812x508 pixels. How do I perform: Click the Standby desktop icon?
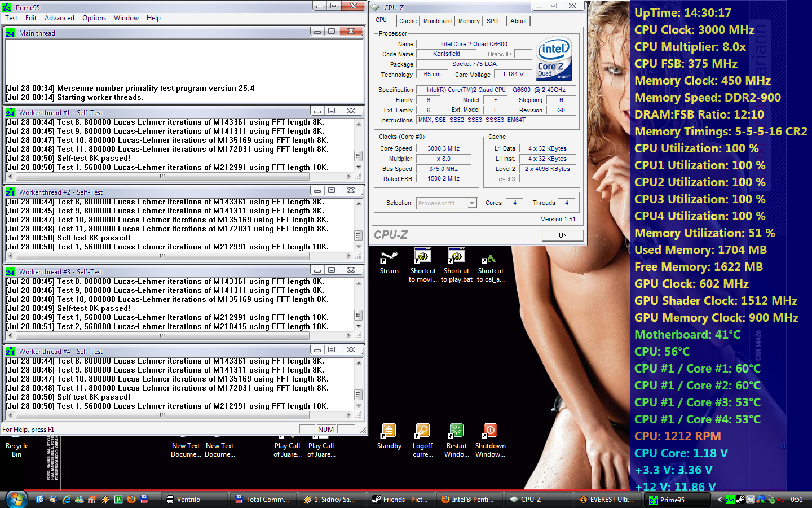tap(389, 432)
